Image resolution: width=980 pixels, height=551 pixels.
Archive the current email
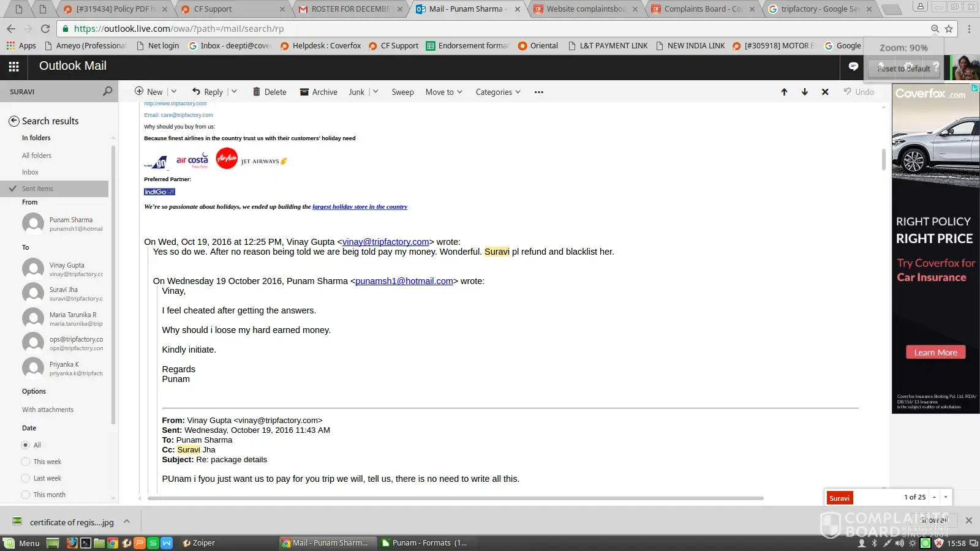coord(318,92)
